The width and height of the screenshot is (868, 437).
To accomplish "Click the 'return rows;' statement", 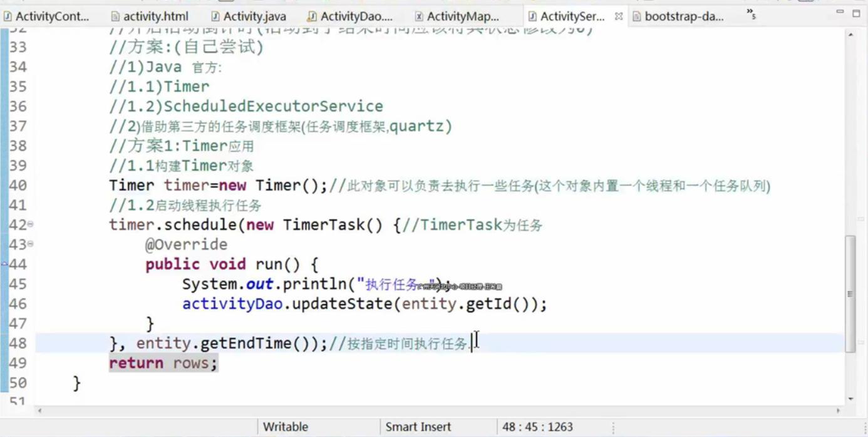I will click(x=163, y=363).
